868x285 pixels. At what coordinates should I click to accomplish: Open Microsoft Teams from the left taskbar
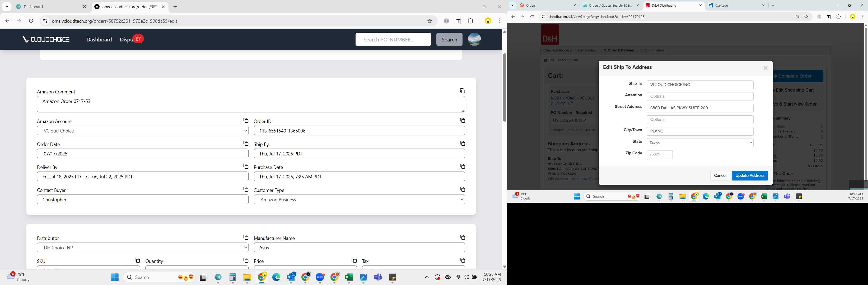click(378, 277)
